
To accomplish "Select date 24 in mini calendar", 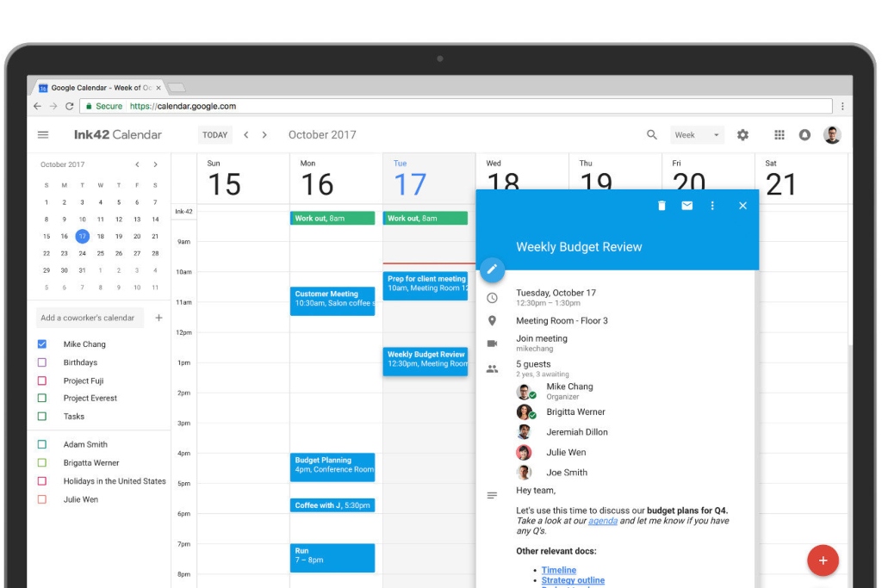I will [82, 253].
